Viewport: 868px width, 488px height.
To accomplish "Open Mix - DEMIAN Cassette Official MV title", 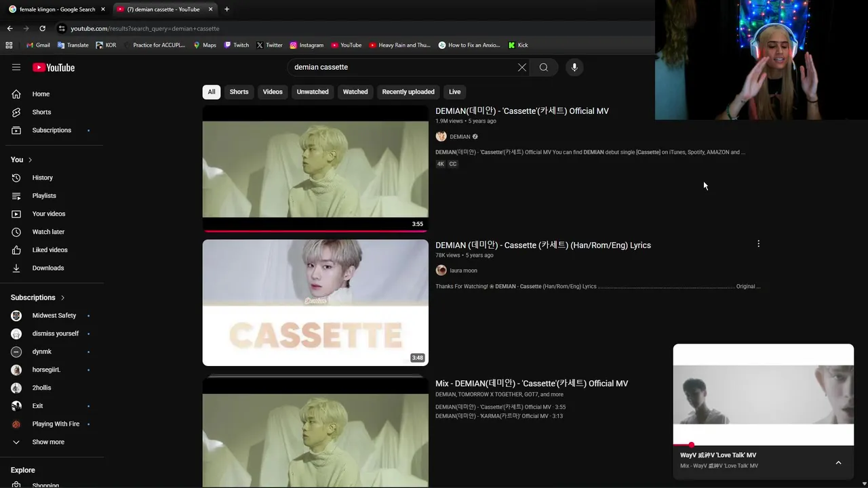I will point(532,384).
